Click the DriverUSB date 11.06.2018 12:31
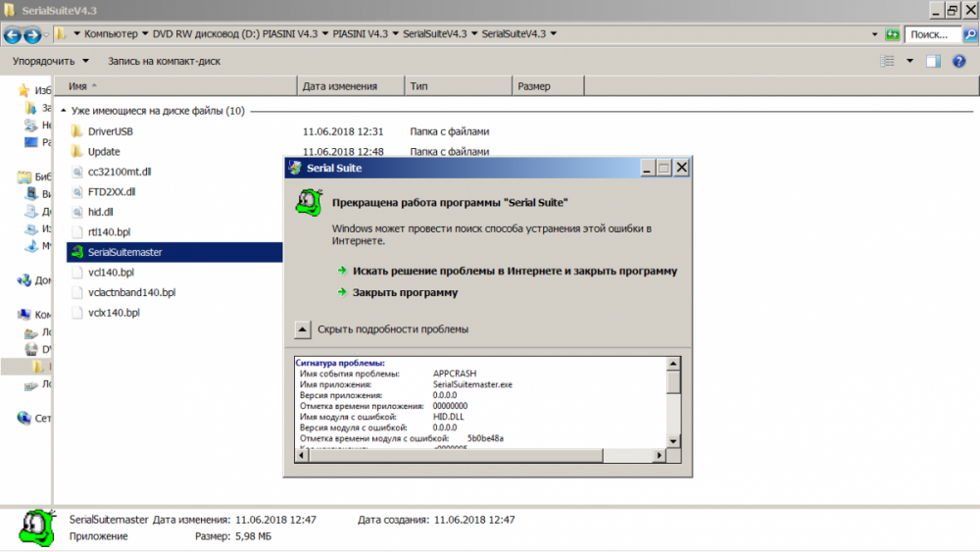This screenshot has width=980, height=552. (x=342, y=131)
